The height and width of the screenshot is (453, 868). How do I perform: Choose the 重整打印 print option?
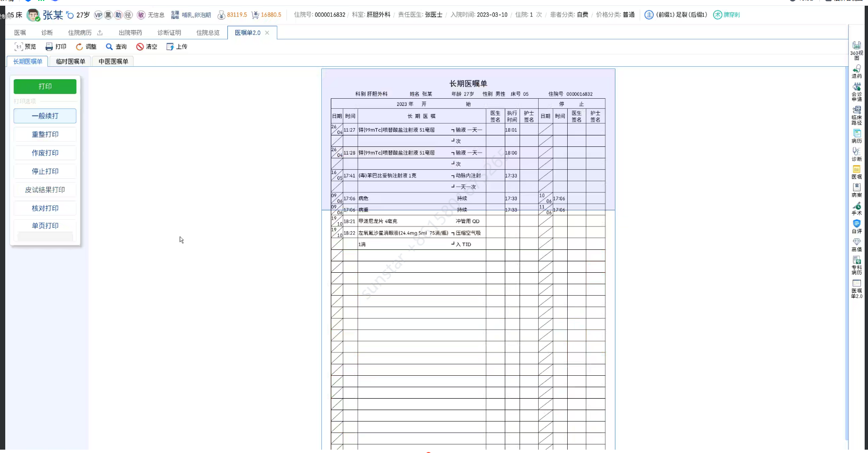45,134
